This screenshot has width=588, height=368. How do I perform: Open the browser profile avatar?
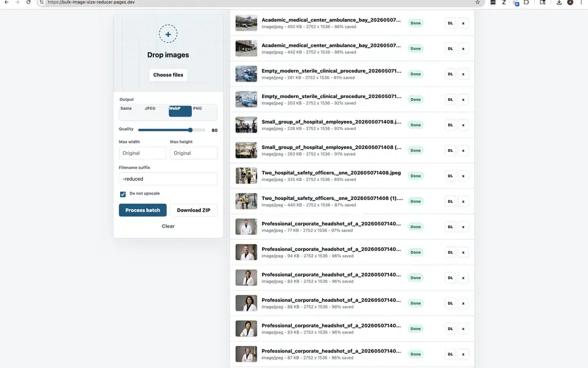point(570,2)
